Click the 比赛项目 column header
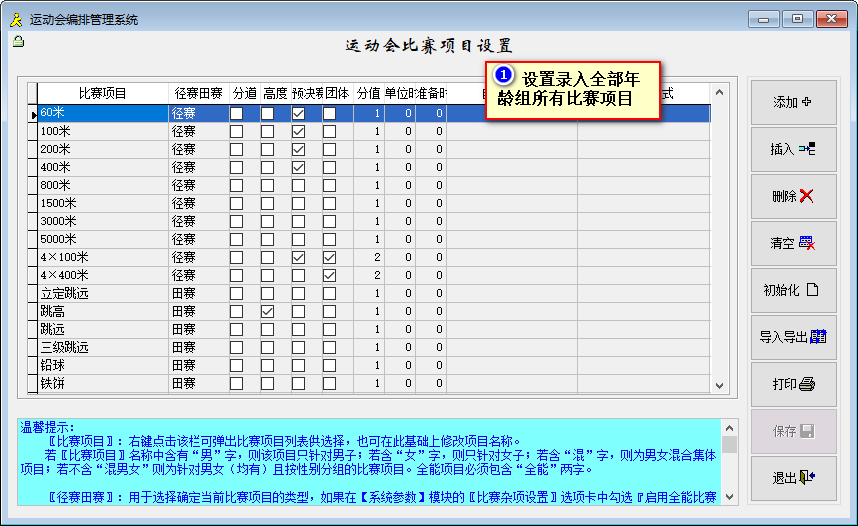Image resolution: width=858 pixels, height=526 pixels. 102,93
